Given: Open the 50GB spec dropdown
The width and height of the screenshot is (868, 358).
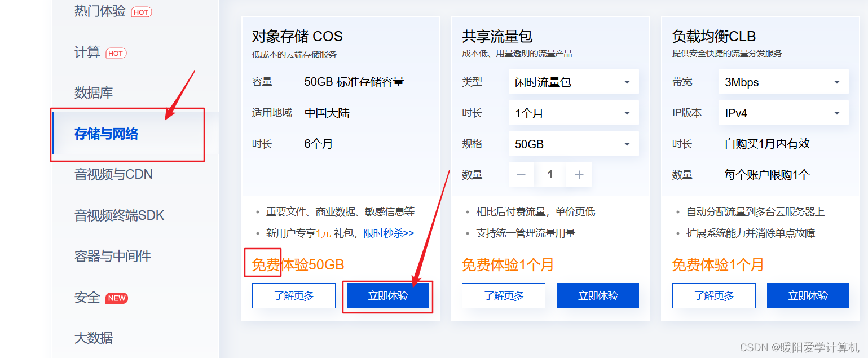Looking at the screenshot, I should point(574,143).
